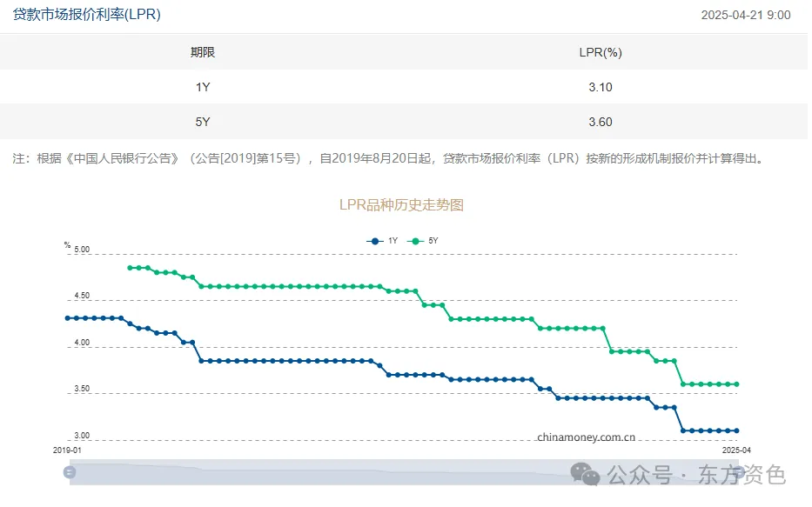Click the first 5Y data point
812x507 pixels.
pos(130,268)
